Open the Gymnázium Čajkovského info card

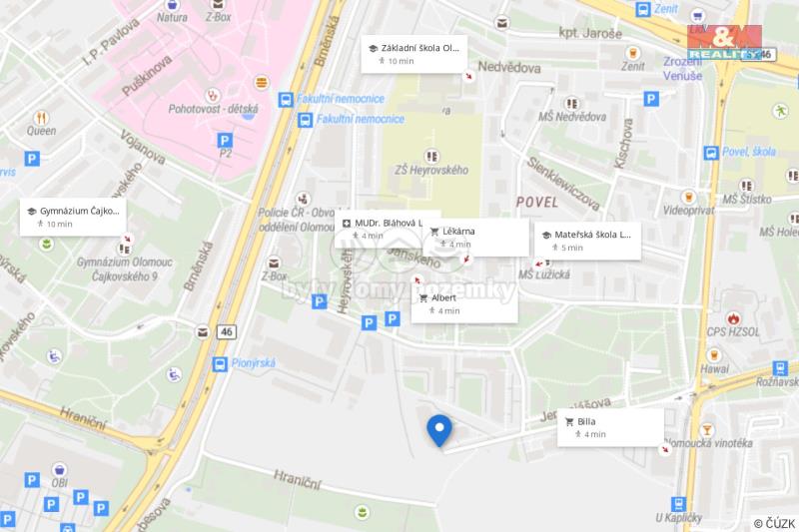tap(73, 217)
